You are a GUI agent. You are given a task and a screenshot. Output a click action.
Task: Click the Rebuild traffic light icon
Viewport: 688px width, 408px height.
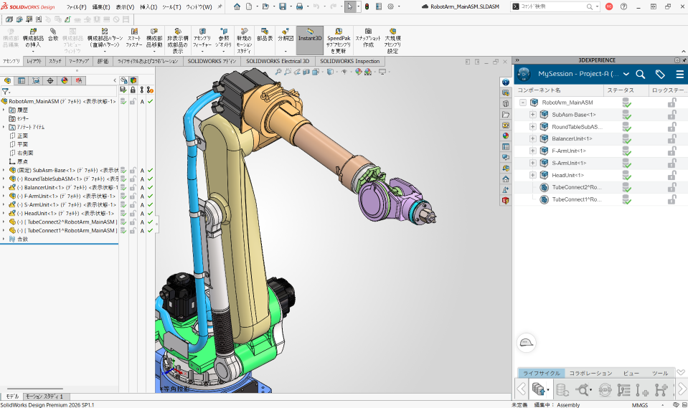(x=367, y=7)
